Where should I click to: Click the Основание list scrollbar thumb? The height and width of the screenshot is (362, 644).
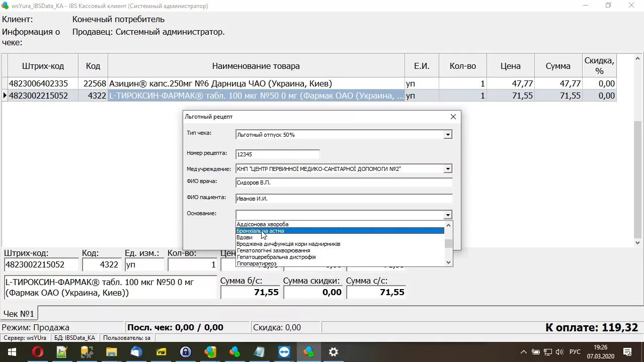448,244
